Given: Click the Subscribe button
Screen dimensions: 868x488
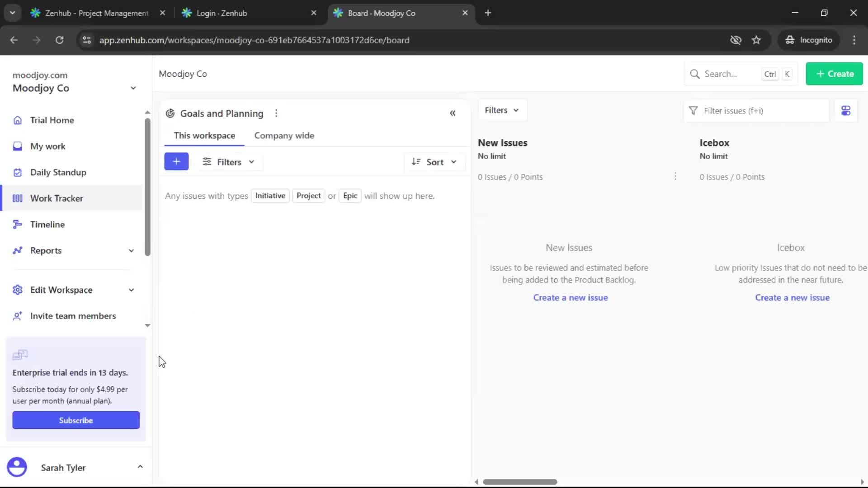Looking at the screenshot, I should tap(75, 420).
